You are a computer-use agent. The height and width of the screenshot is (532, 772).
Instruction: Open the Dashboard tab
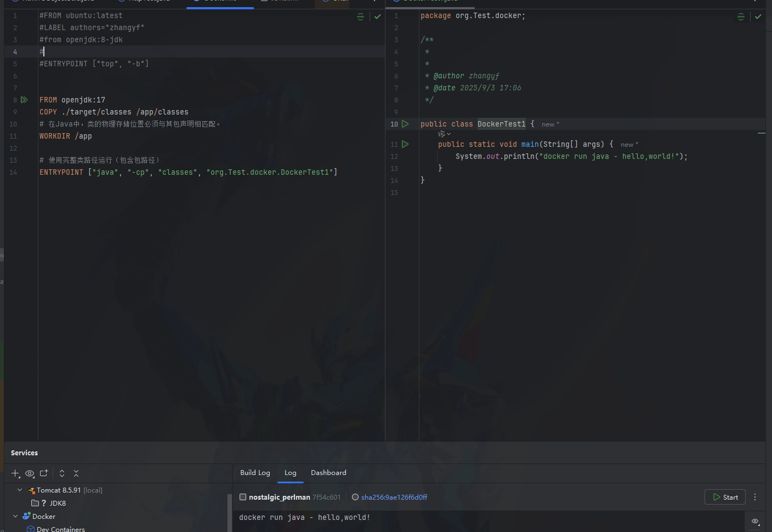pos(328,472)
